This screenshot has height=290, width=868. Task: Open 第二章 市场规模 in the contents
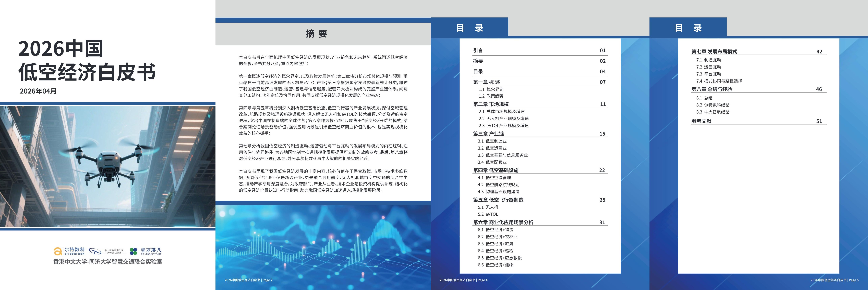pos(491,104)
